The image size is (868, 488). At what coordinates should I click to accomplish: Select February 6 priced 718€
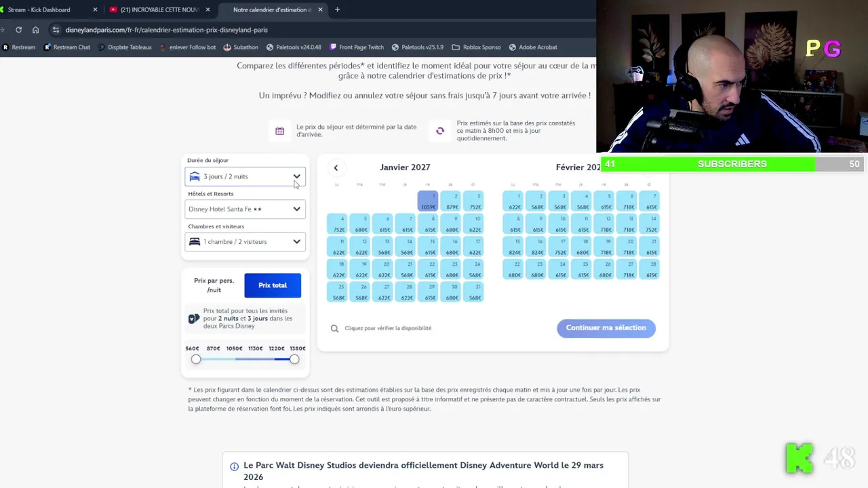627,201
